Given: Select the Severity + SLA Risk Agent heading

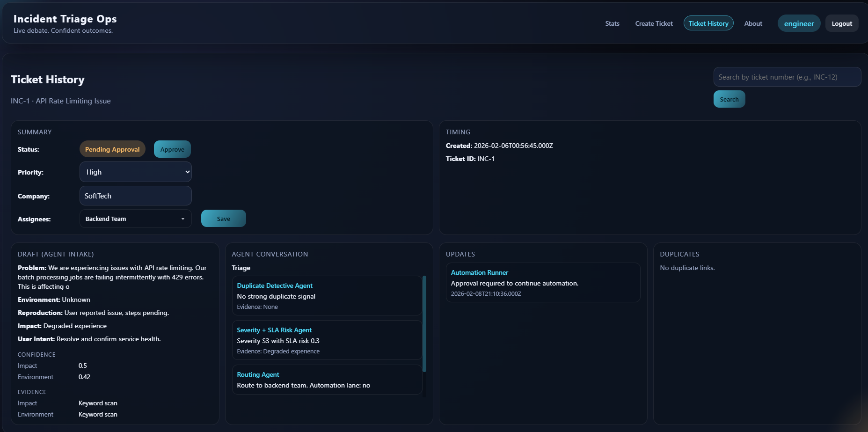Looking at the screenshot, I should pos(274,330).
